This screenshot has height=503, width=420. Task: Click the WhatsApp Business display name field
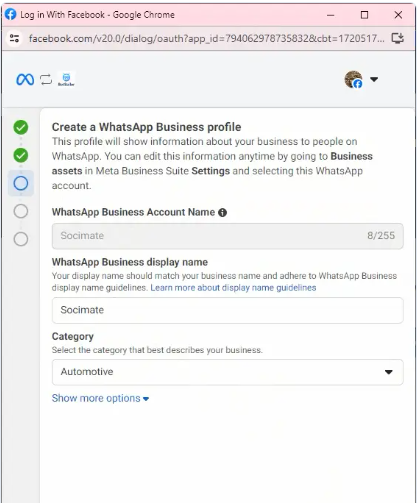click(228, 310)
